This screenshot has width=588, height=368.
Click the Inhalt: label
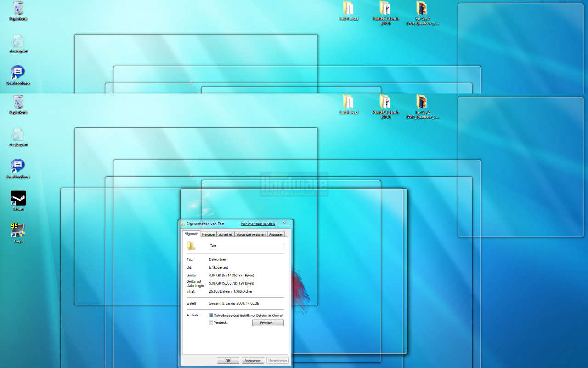click(191, 291)
